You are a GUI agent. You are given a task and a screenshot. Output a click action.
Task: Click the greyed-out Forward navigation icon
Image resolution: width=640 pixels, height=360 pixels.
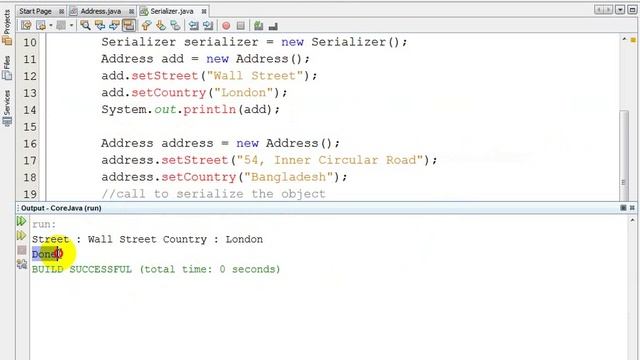[61, 26]
